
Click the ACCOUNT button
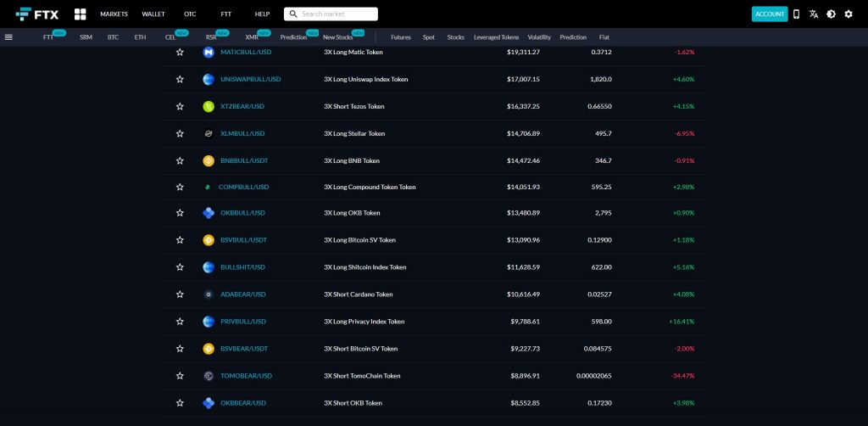pos(770,14)
